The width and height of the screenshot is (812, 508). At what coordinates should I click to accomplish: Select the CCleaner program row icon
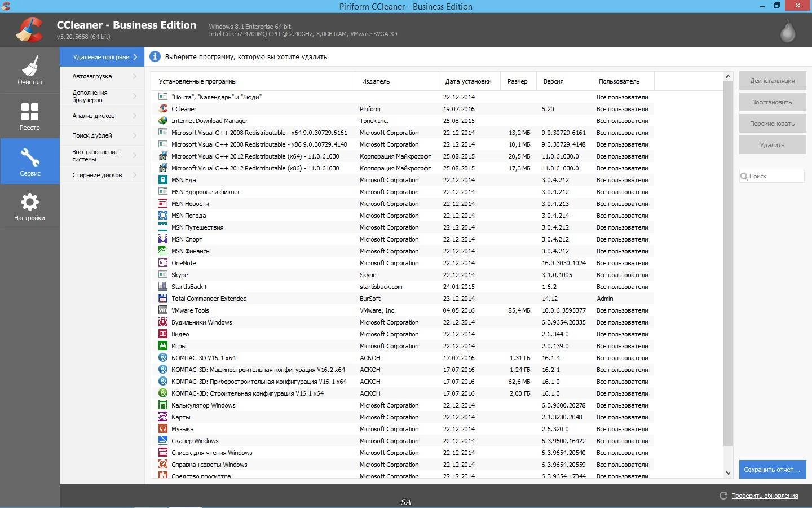(163, 108)
